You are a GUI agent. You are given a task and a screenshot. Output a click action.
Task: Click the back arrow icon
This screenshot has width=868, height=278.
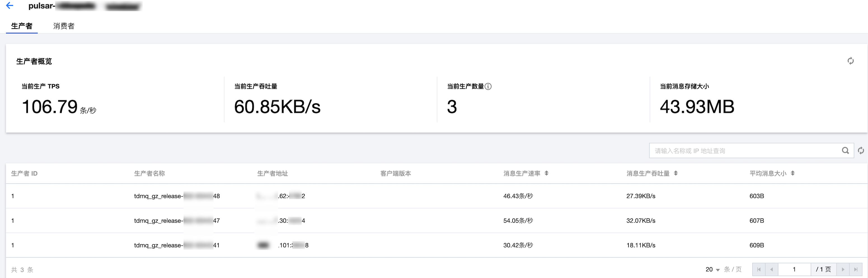pyautogui.click(x=10, y=5)
